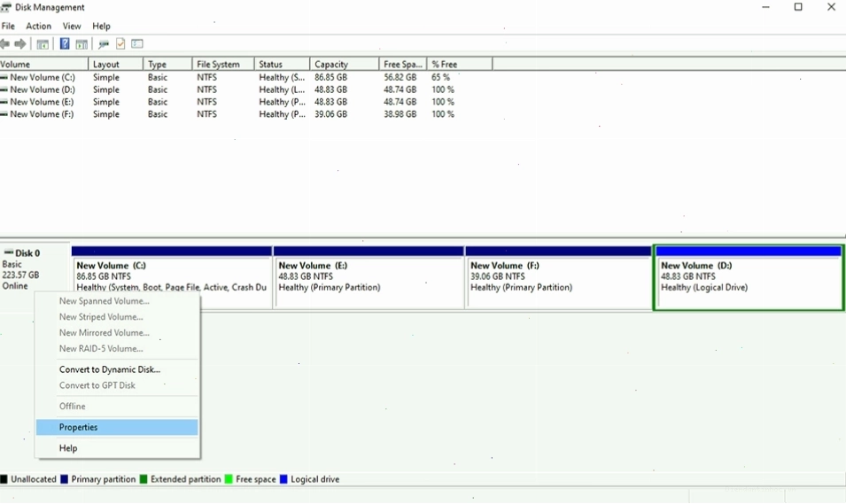Sort by the Volume column header
The height and width of the screenshot is (504, 846).
[43, 64]
